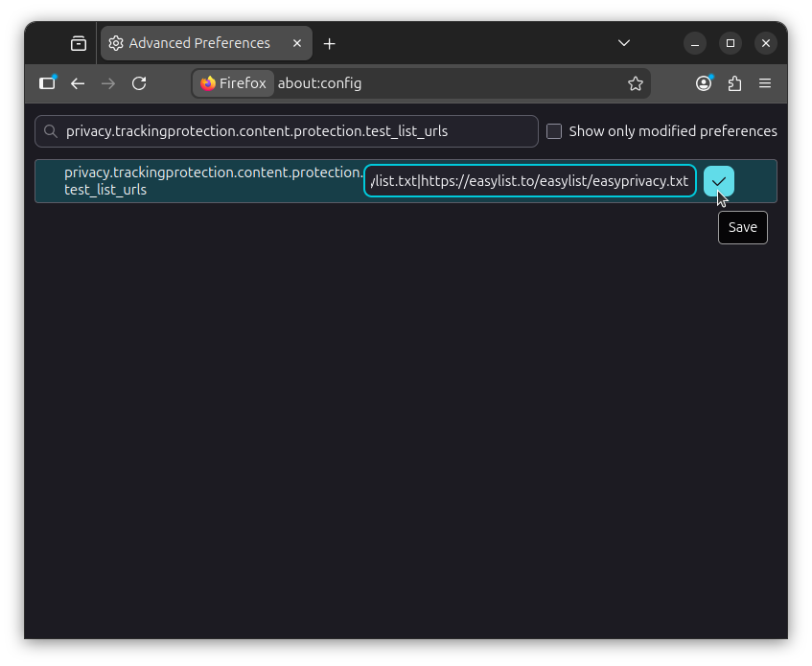Open the Extensions puzzle icon

734,83
